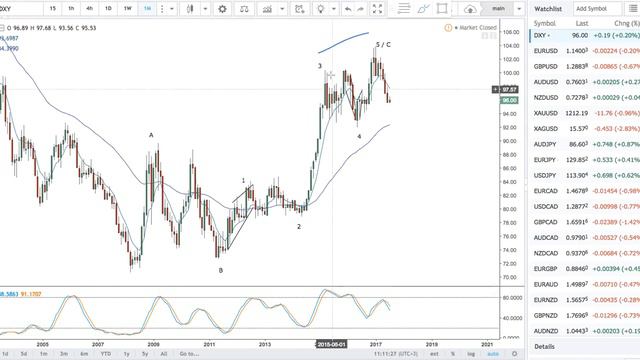Open the watchlist list options icon
Image resolution: width=640 pixels, height=360 pixels.
pos(633,9)
